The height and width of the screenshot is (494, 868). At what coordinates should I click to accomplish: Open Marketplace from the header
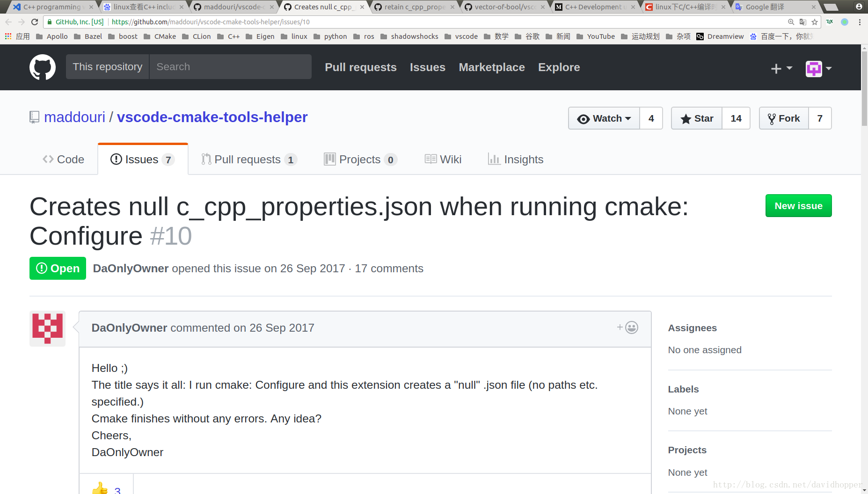tap(492, 67)
